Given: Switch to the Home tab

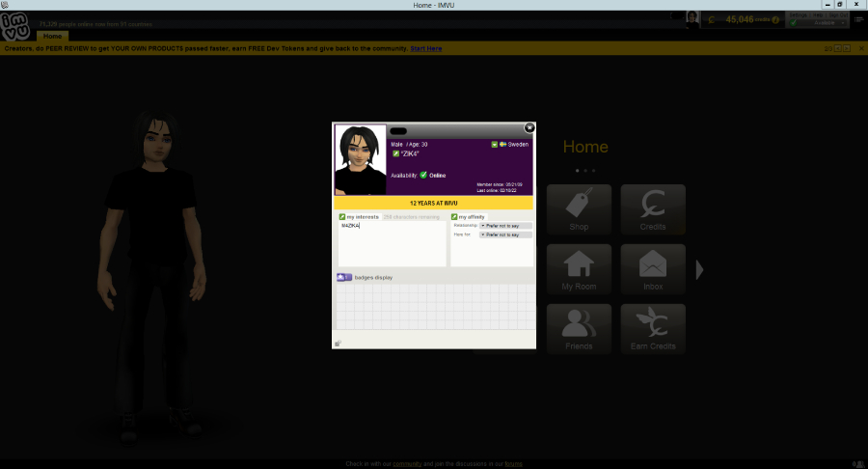Looking at the screenshot, I should pos(53,36).
